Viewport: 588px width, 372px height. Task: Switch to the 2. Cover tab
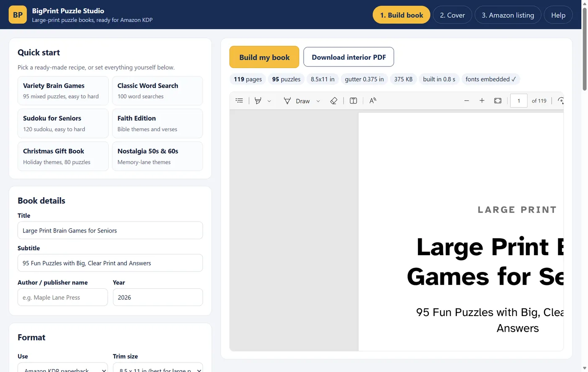coord(452,15)
